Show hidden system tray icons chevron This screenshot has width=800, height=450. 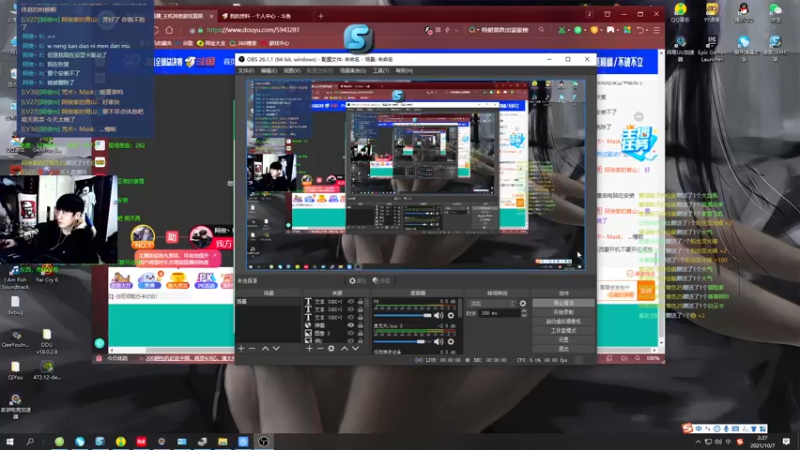[x=698, y=442]
